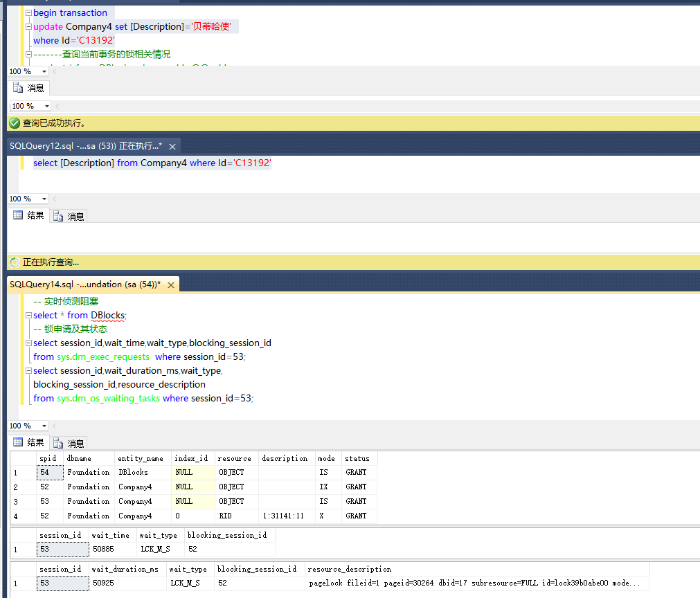Select the 'RID' resource cell

(x=237, y=516)
